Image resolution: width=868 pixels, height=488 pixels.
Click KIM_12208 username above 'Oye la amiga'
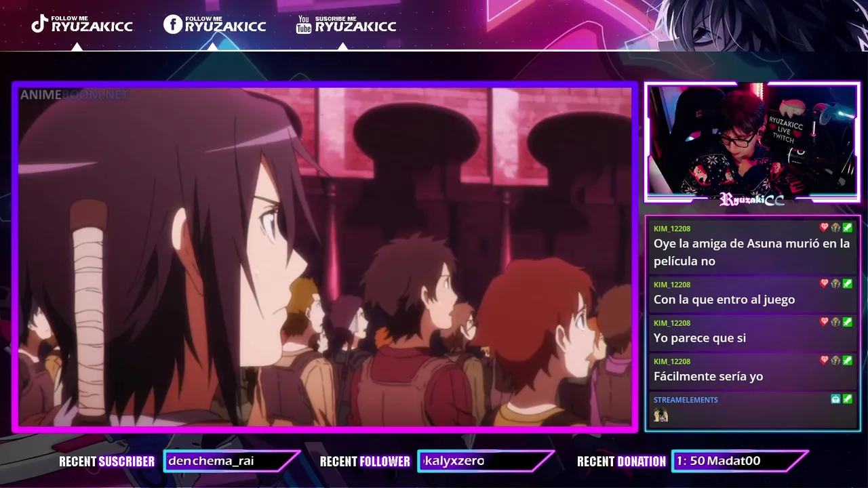pyautogui.click(x=672, y=229)
